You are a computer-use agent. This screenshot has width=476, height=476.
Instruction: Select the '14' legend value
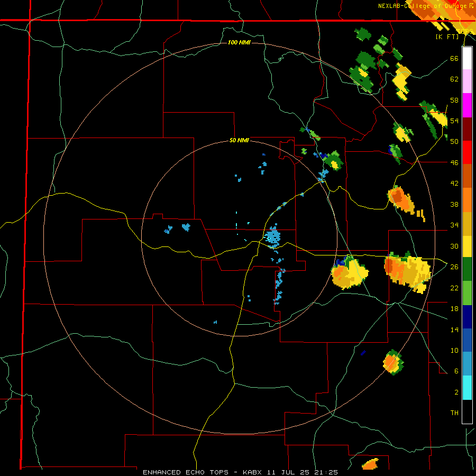[454, 329]
